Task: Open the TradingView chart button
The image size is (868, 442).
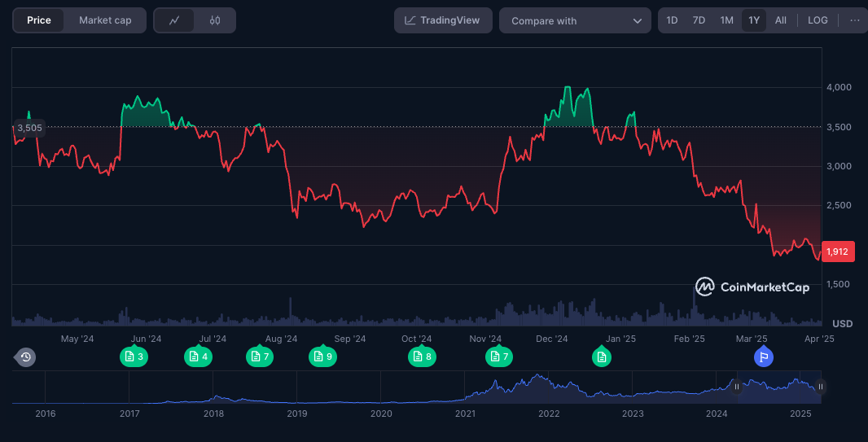Action: pos(444,20)
